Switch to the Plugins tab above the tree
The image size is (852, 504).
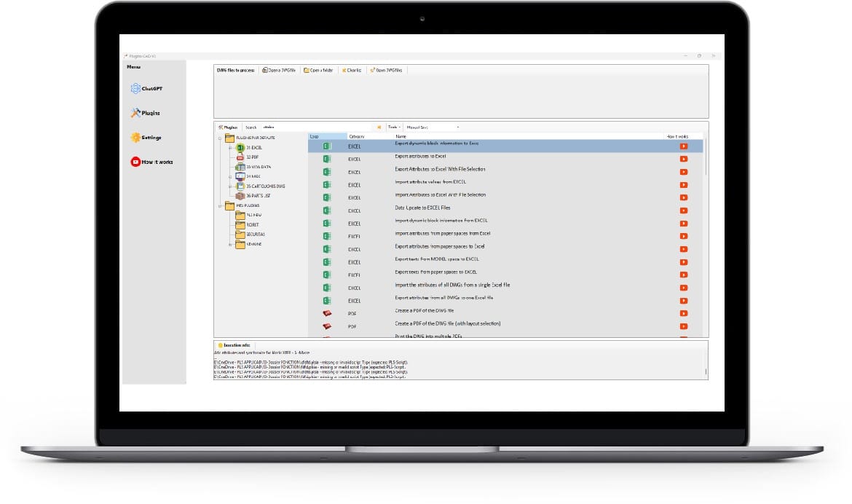228,127
